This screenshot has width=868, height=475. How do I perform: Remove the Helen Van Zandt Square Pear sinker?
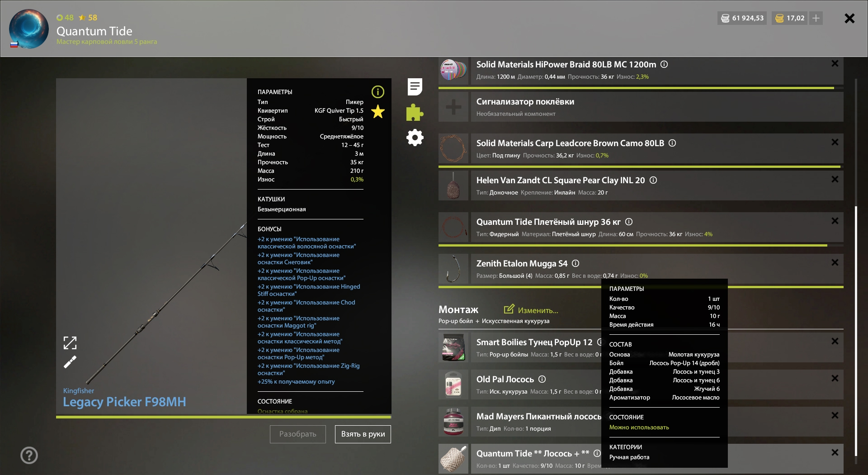pos(835,179)
